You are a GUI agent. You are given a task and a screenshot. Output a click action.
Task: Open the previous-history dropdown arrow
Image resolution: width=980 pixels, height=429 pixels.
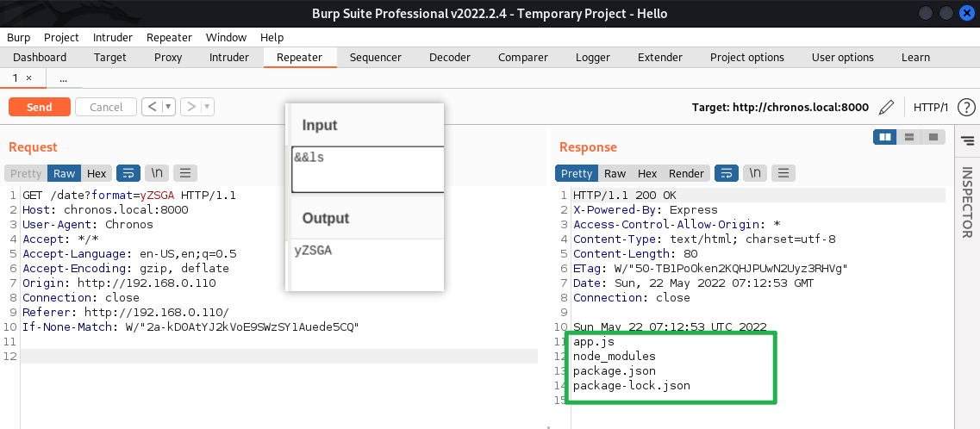coord(168,107)
